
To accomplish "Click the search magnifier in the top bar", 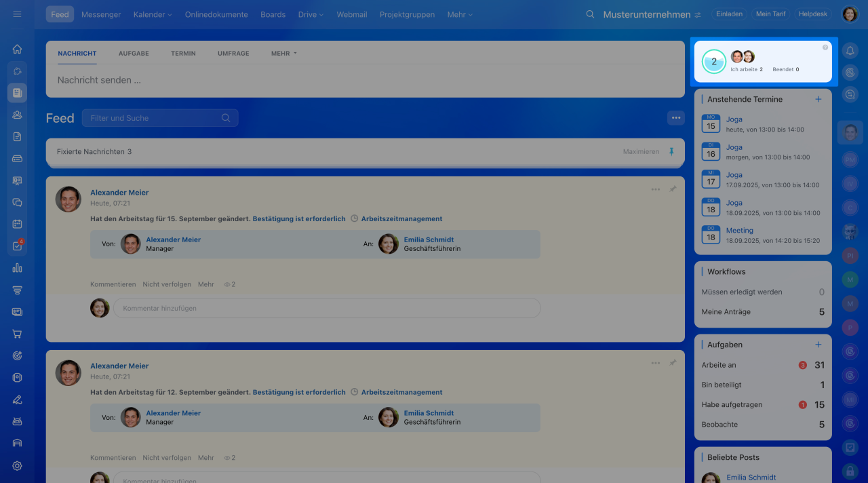I will point(590,14).
